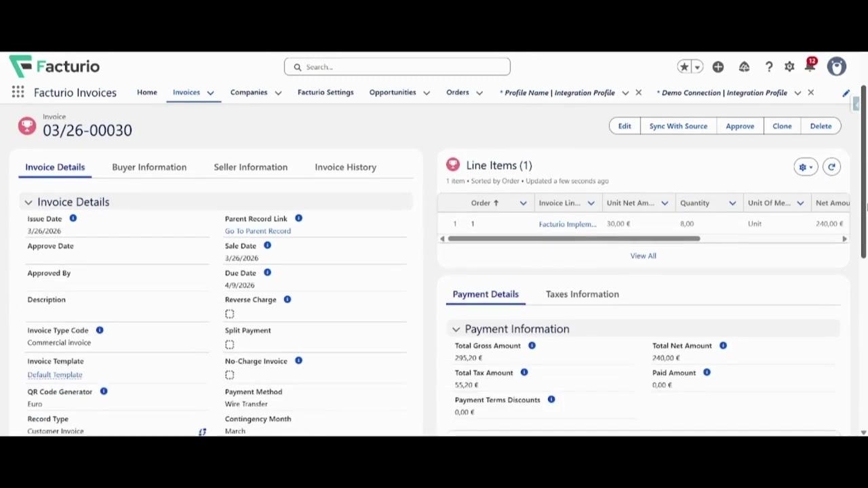The image size is (868, 488).
Task: Toggle the No-Charge Invoice checkbox
Action: (230, 375)
